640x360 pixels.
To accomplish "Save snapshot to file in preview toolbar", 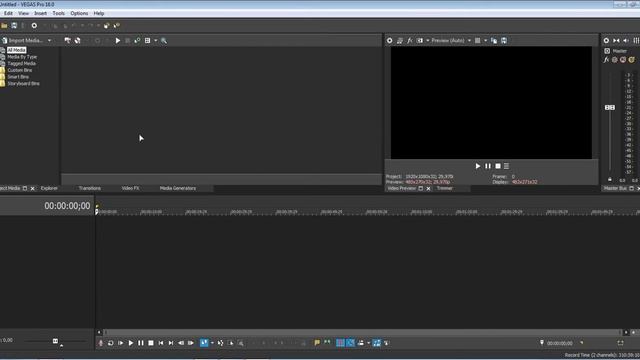I will coord(504,40).
